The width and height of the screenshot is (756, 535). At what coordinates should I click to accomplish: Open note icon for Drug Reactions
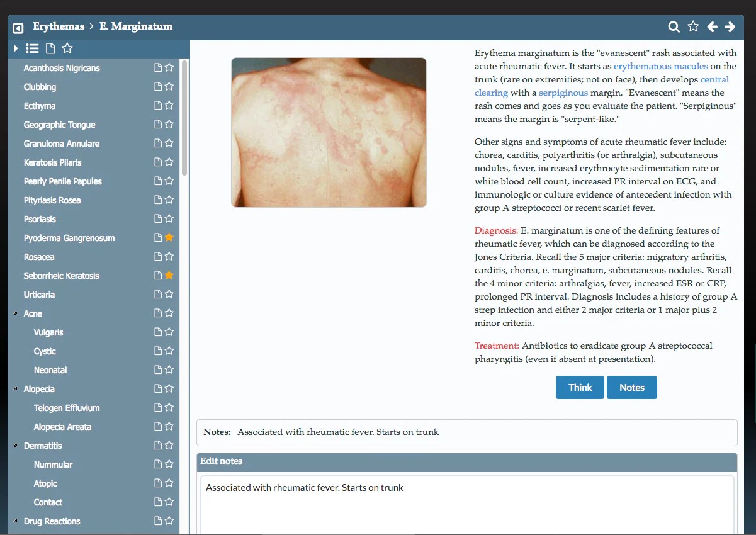(159, 521)
